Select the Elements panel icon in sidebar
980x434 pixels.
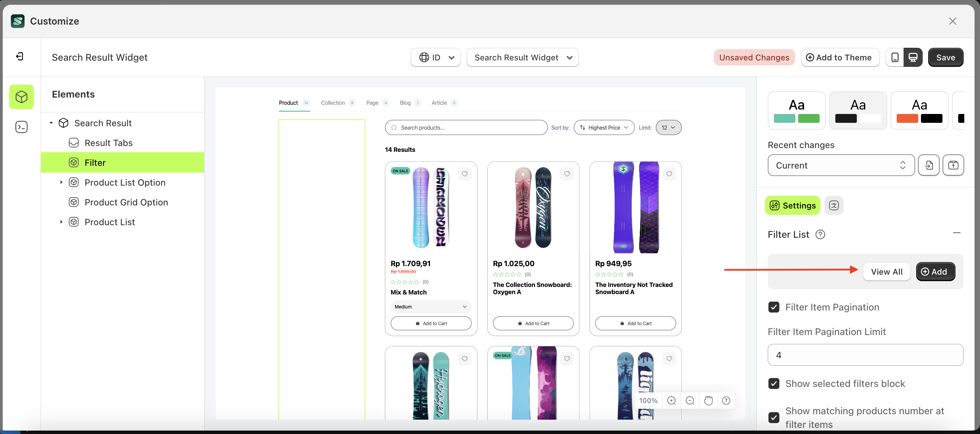[21, 97]
